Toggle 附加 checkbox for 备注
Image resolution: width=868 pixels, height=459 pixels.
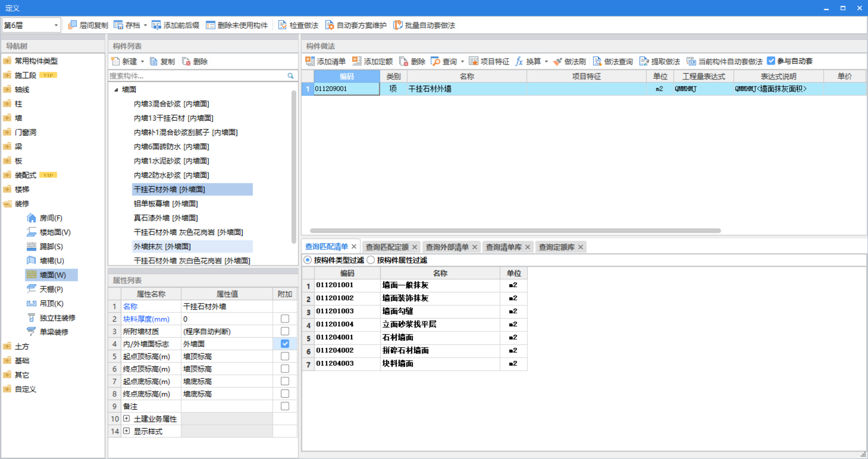[x=285, y=406]
